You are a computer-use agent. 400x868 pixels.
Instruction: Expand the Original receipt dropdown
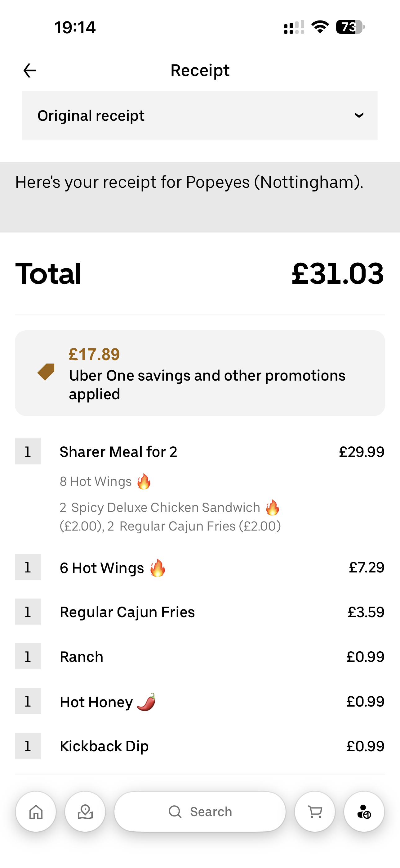[200, 115]
